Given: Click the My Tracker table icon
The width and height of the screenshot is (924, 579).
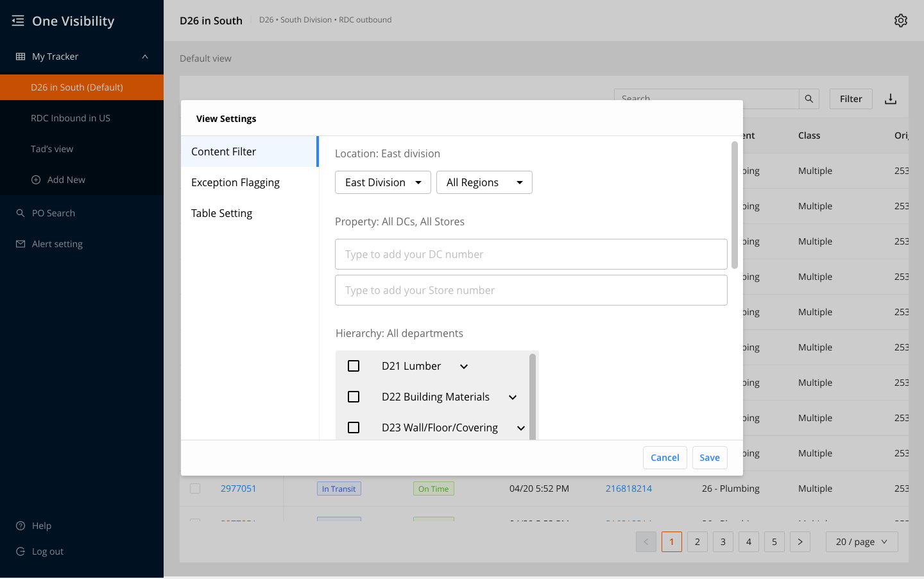Looking at the screenshot, I should 21,56.
